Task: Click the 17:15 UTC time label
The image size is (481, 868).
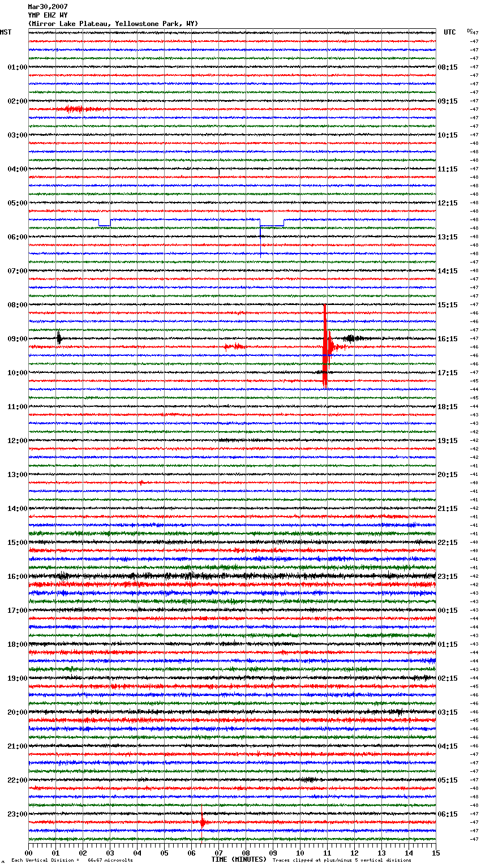Action: (x=448, y=373)
